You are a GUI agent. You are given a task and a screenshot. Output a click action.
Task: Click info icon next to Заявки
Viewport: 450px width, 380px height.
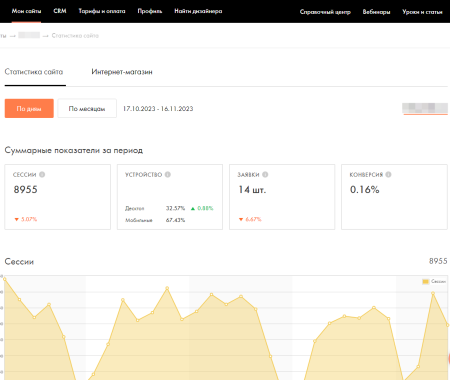(265, 174)
